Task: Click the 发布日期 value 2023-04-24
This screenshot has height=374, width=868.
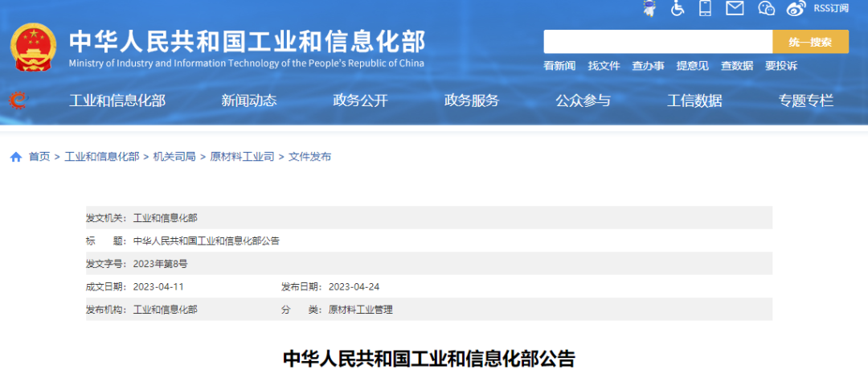Action: [354, 287]
